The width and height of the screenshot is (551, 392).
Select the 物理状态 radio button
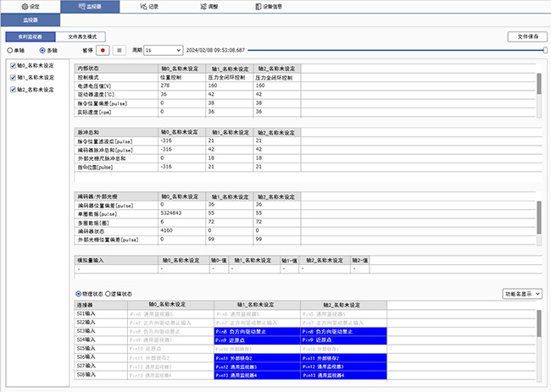80,293
